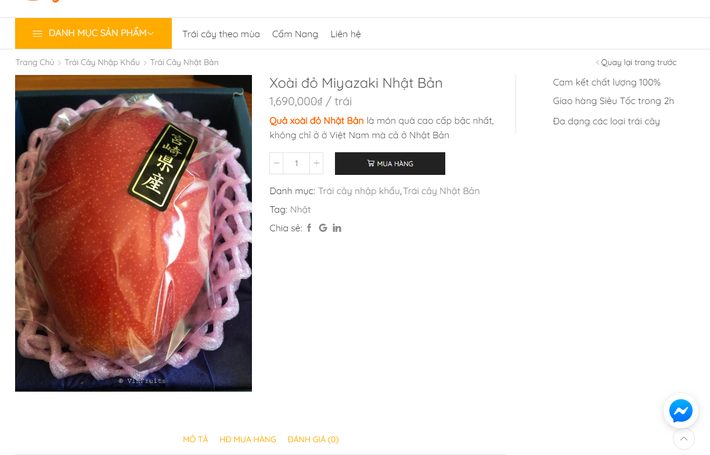Share product on LinkedIn icon

[x=337, y=228]
